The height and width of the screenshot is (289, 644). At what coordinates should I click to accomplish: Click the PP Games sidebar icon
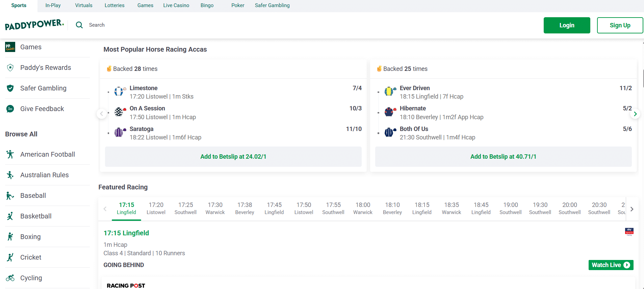pos(10,47)
